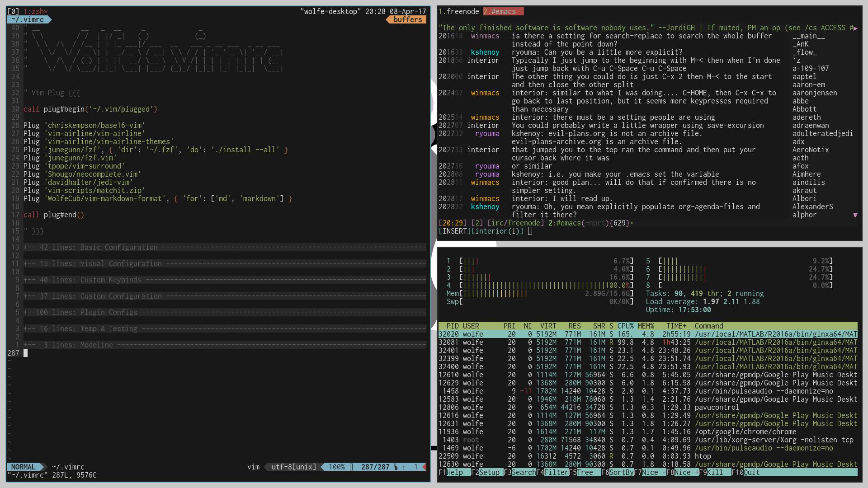Unfold the Custom Keybinds section
Image resolution: width=868 pixels, height=488 pixels.
[x=111, y=280]
